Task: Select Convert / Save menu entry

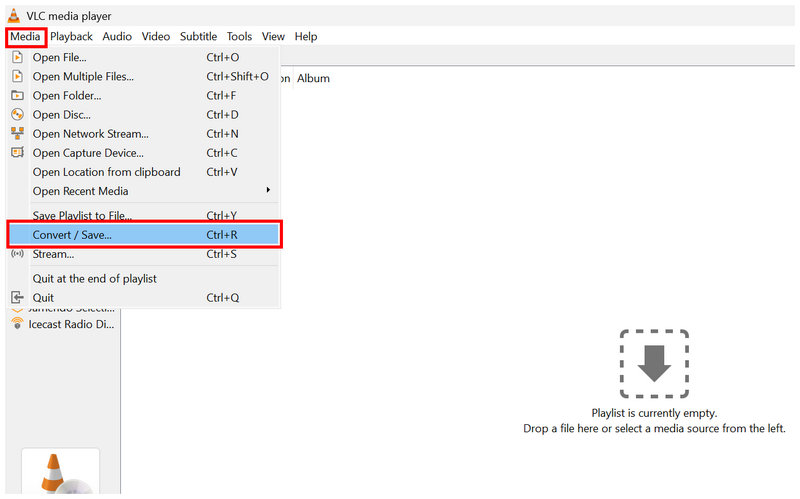Action: click(x=144, y=235)
